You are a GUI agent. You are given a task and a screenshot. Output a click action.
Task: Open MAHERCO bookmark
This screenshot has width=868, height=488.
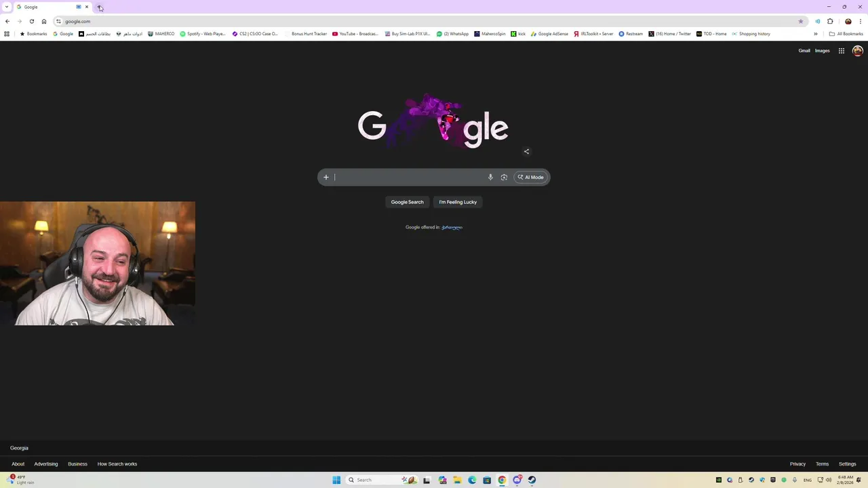tap(161, 34)
